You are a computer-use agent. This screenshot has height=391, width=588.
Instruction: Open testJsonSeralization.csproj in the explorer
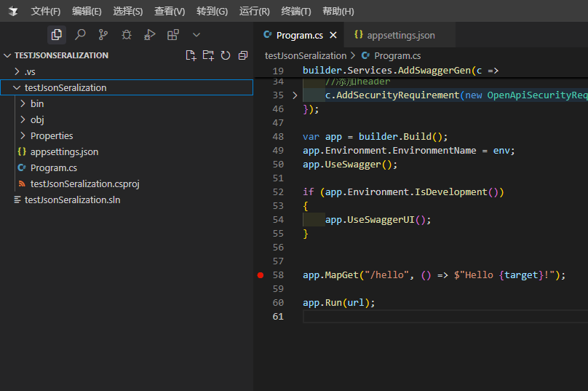[84, 183]
